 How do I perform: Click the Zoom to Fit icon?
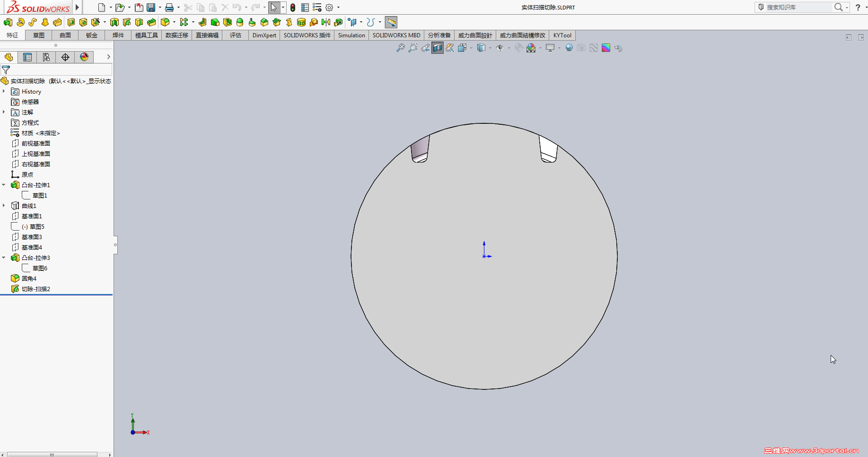coord(400,48)
